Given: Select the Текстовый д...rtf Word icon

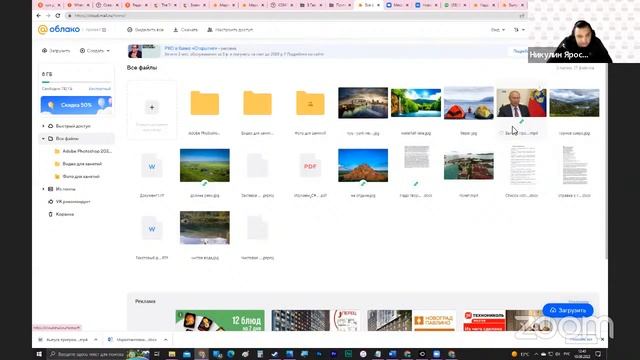Looking at the screenshot, I should [x=152, y=229].
